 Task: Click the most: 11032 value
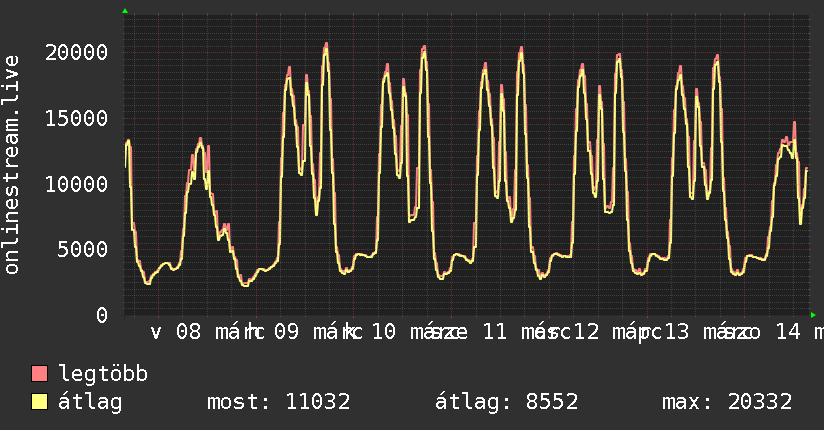[278, 402]
